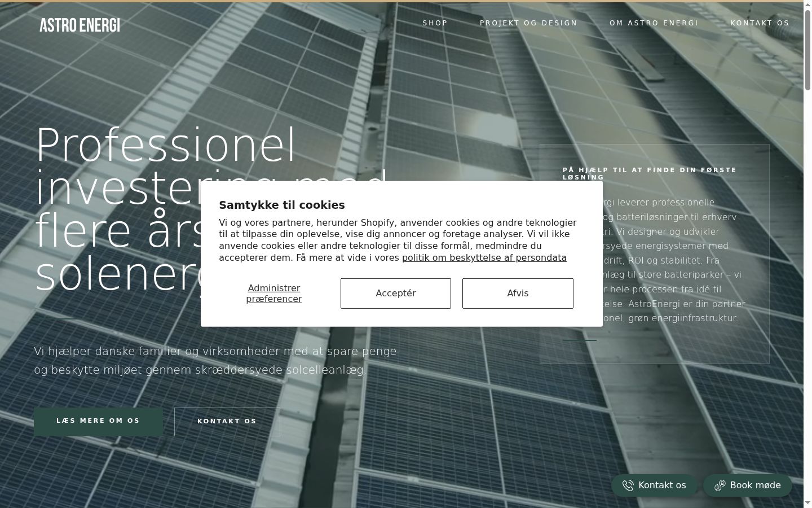The image size is (812, 508).
Task: Click the phone icon on floating Kontakt os
Action: click(x=628, y=485)
